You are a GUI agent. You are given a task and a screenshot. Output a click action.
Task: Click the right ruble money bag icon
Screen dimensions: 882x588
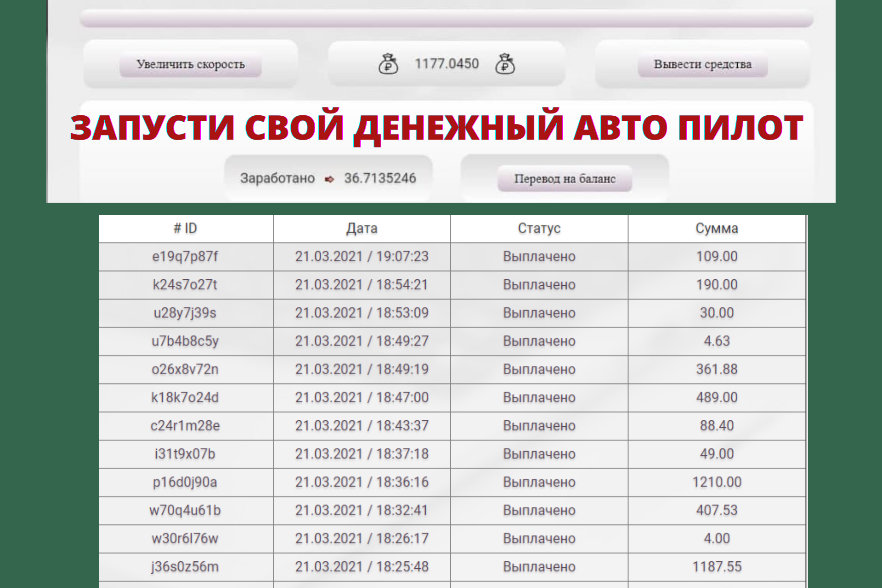pos(505,64)
